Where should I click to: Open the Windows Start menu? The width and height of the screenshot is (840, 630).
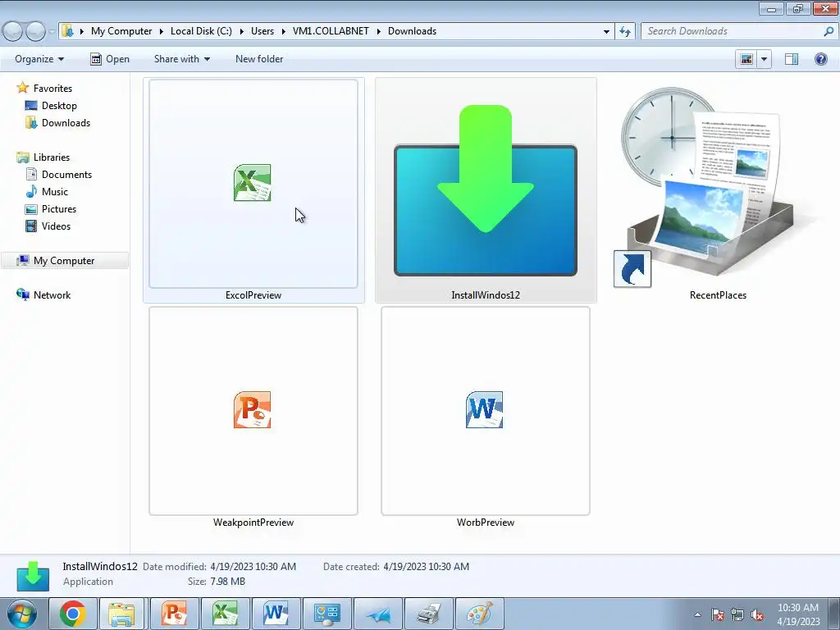click(x=21, y=614)
